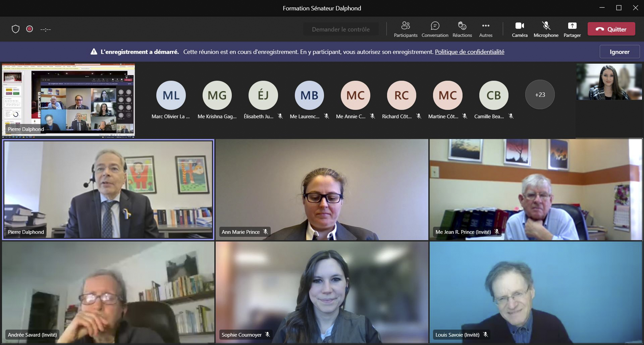This screenshot has width=644, height=345.
Task: Click the shield security icon
Action: pos(15,29)
